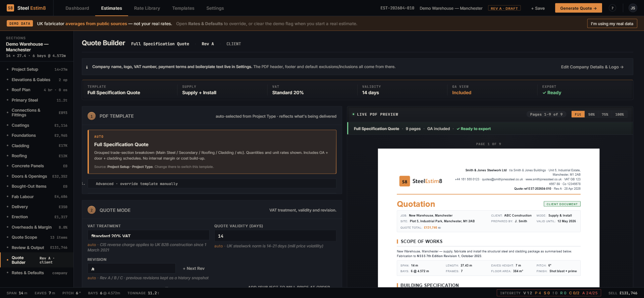Open Coatings section
The width and height of the screenshot is (644, 298).
click(x=37, y=125)
